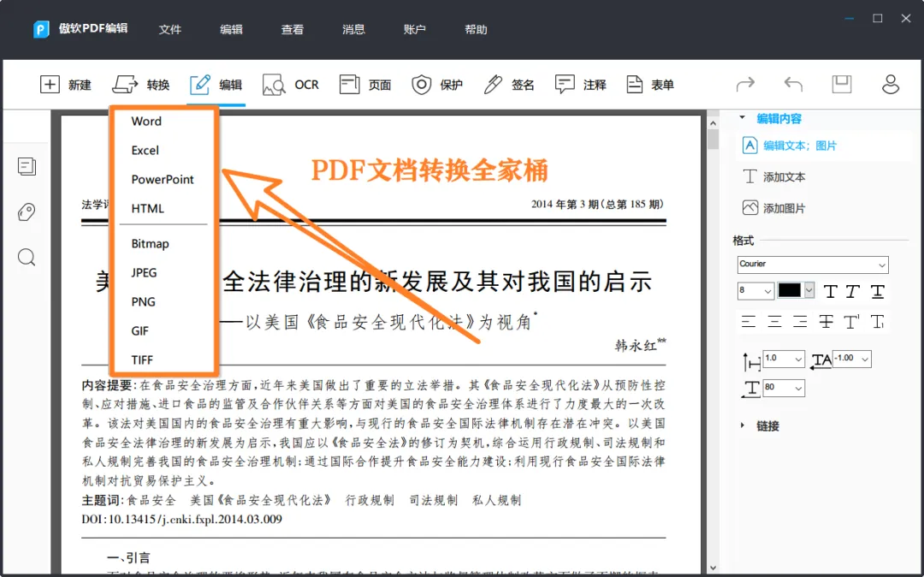
Task: Click the DOI line in document
Action: [182, 520]
